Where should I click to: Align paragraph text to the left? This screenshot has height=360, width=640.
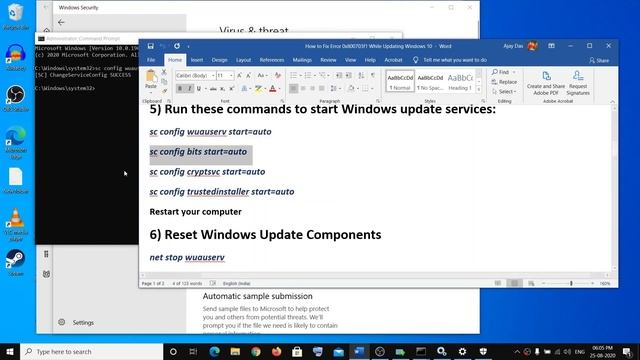(x=293, y=89)
